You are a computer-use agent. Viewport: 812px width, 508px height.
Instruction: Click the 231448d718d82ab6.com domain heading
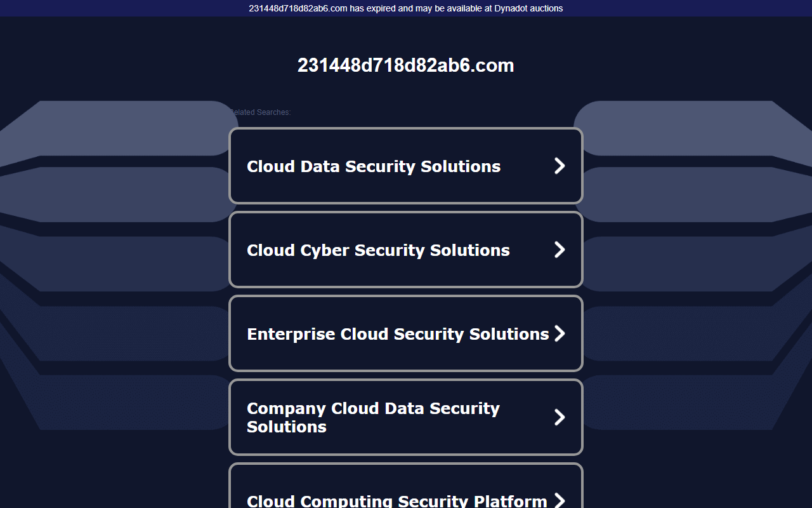click(x=406, y=65)
